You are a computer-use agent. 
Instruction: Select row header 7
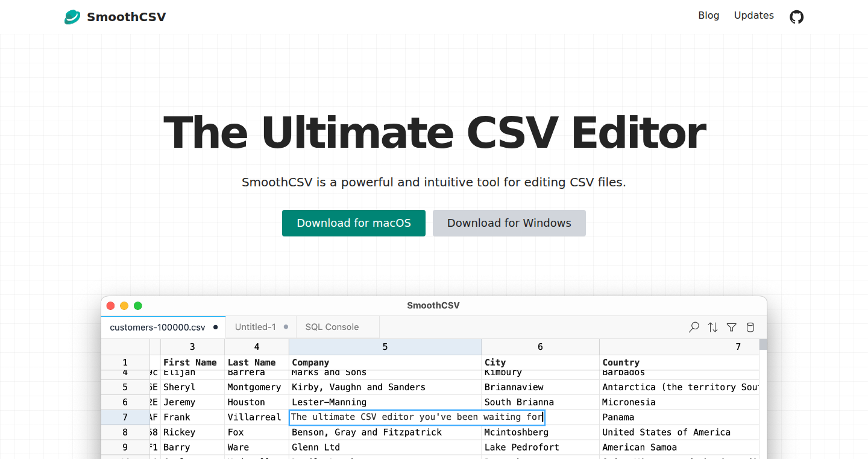click(125, 417)
